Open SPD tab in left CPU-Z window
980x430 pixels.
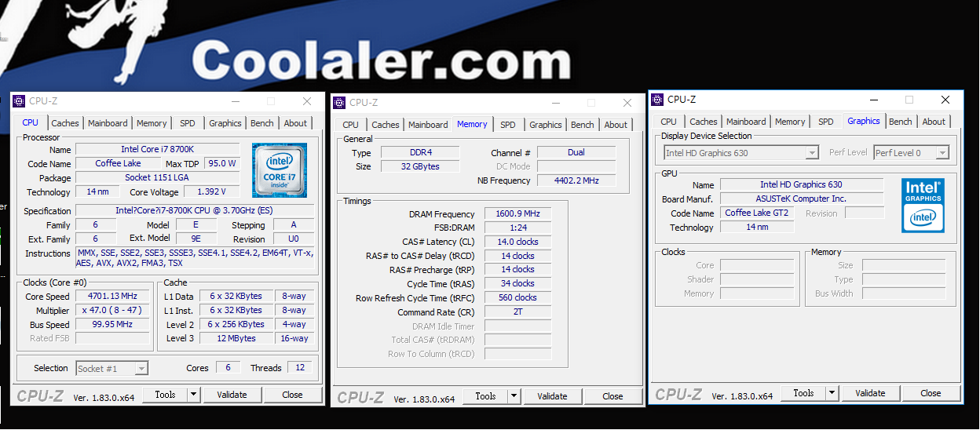pyautogui.click(x=188, y=123)
